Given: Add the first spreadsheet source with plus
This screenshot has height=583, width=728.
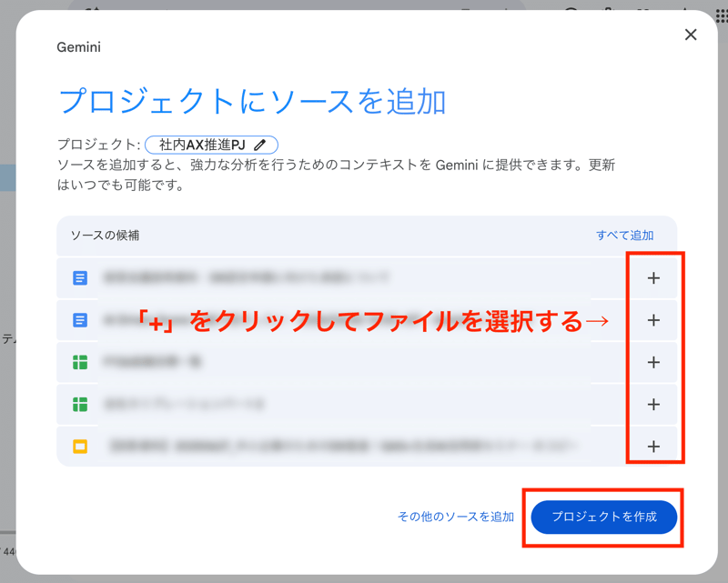Looking at the screenshot, I should pos(653,362).
